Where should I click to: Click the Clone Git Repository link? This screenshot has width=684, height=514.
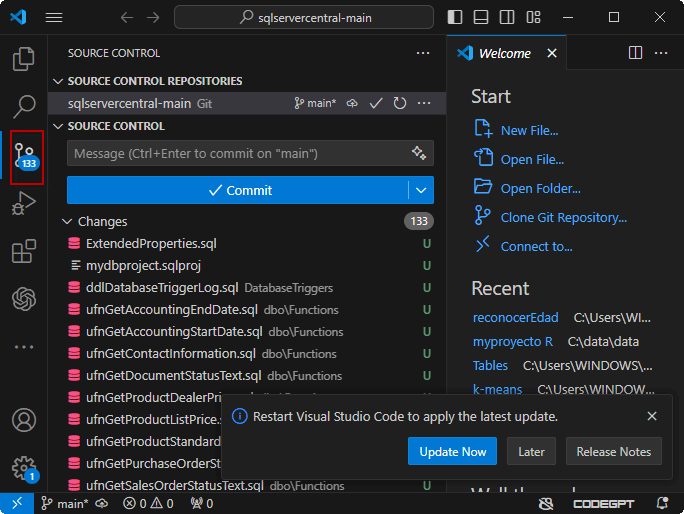563,217
